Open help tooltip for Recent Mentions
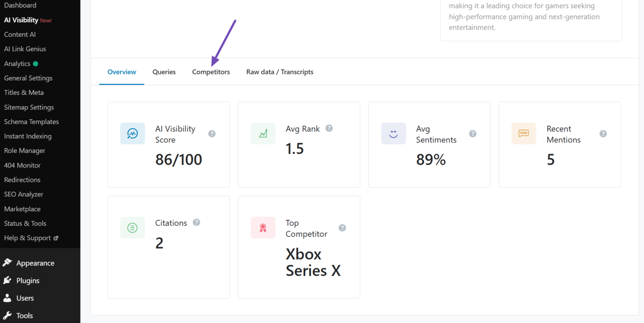 (603, 133)
